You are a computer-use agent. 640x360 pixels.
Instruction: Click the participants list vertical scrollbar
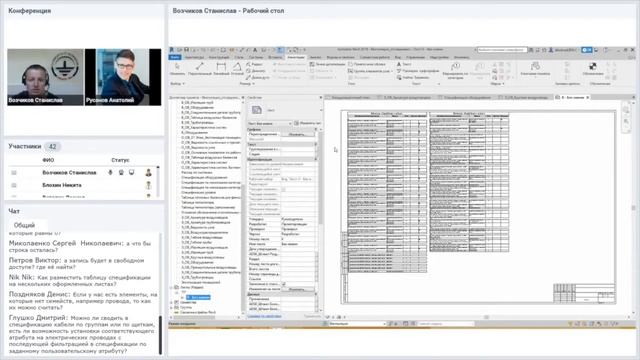[x=158, y=182]
